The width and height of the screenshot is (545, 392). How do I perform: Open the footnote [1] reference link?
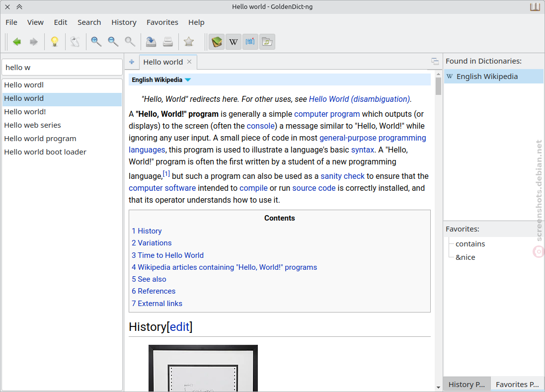(166, 174)
